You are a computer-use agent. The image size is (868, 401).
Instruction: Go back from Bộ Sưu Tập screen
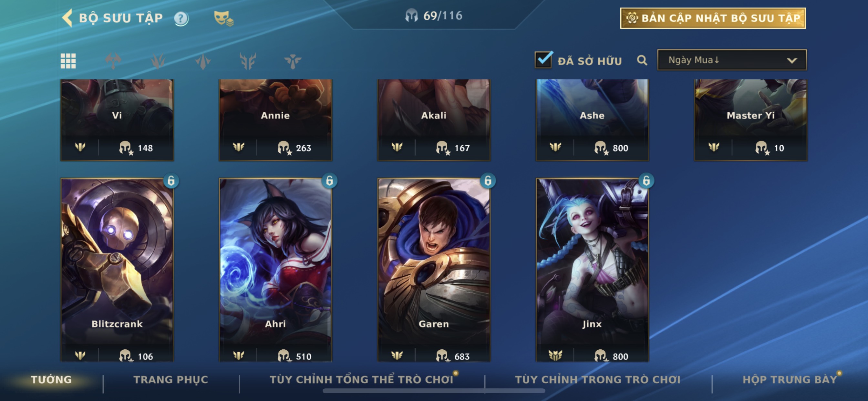coord(67,18)
